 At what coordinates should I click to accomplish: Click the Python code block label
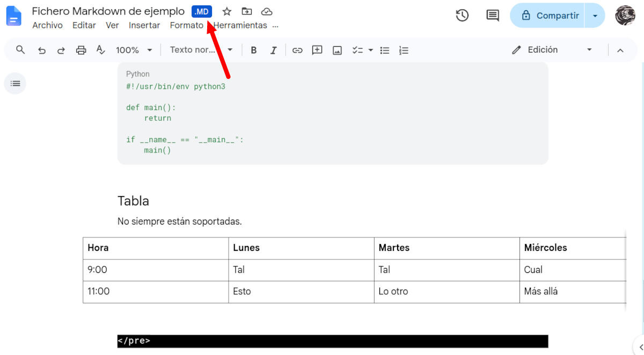(x=138, y=74)
